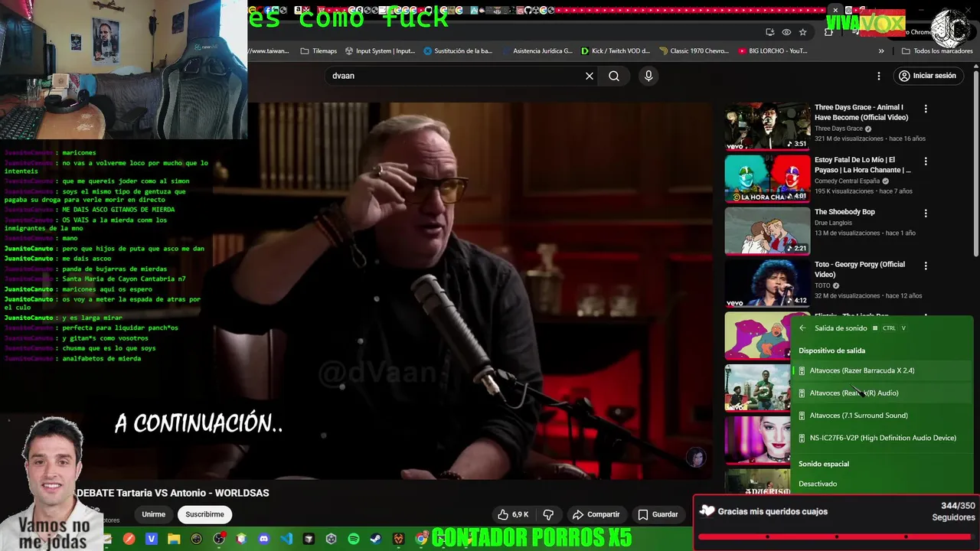
Task: Expand hidden bookmarks chevron
Action: [x=881, y=51]
